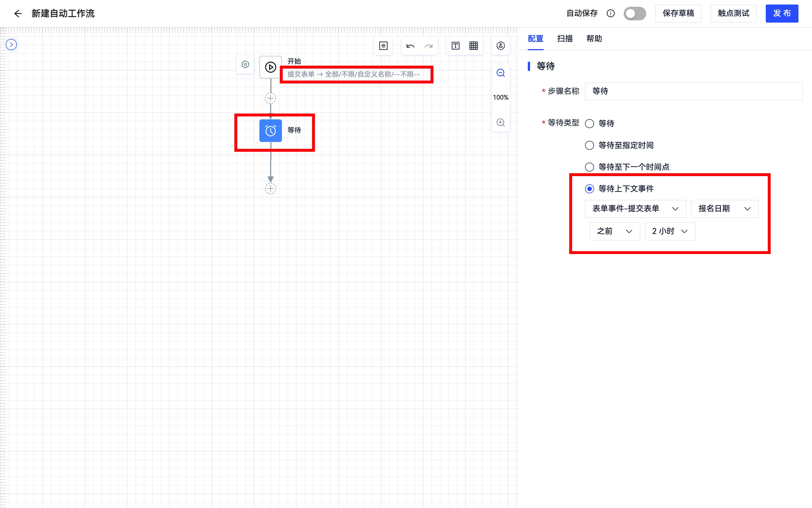Image resolution: width=812 pixels, height=508 pixels.
Task: Click the 自动保存 info icon
Action: coord(610,14)
